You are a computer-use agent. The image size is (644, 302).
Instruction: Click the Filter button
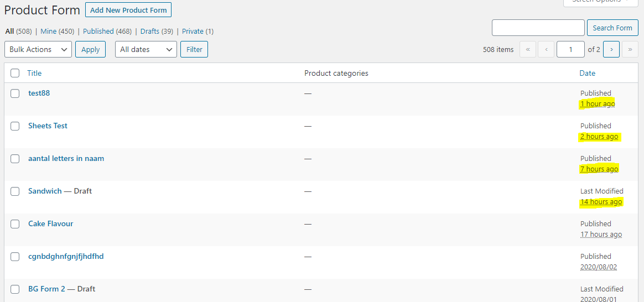pyautogui.click(x=194, y=49)
